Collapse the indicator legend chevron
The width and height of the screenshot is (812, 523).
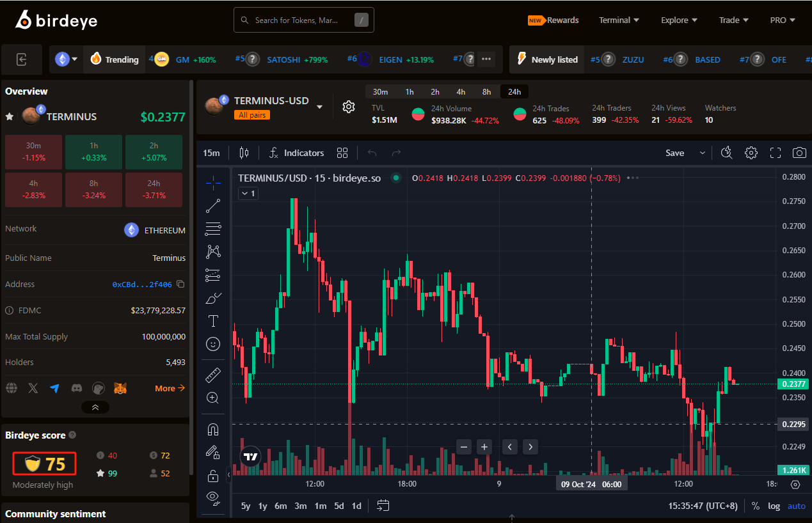tap(248, 193)
